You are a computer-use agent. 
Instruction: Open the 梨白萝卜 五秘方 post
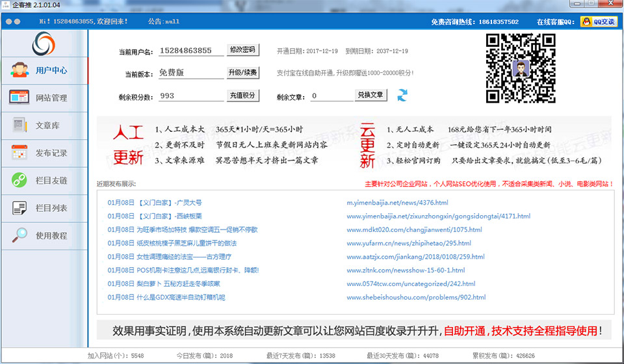164,283
